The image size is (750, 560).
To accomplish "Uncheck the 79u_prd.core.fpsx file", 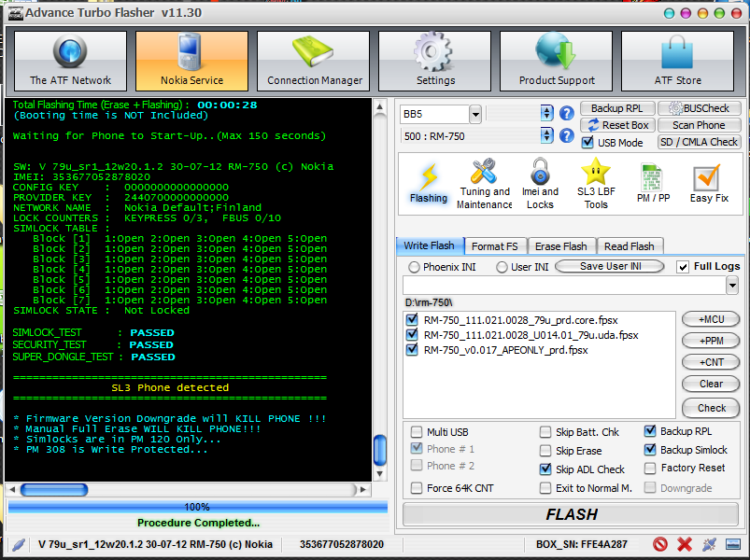I will tap(411, 319).
